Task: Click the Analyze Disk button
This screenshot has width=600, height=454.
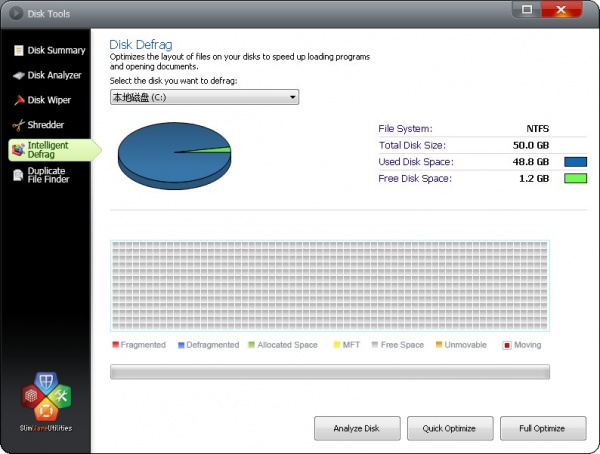Action: (357, 428)
